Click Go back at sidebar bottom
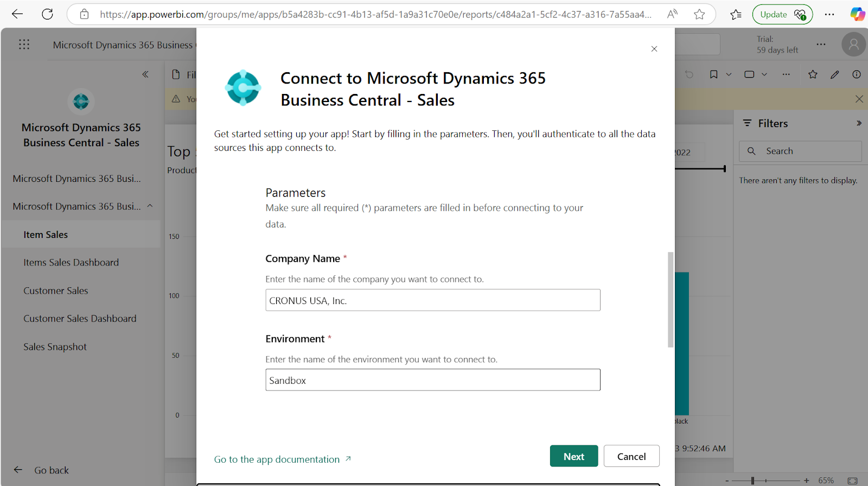This screenshot has width=868, height=486. [x=42, y=470]
